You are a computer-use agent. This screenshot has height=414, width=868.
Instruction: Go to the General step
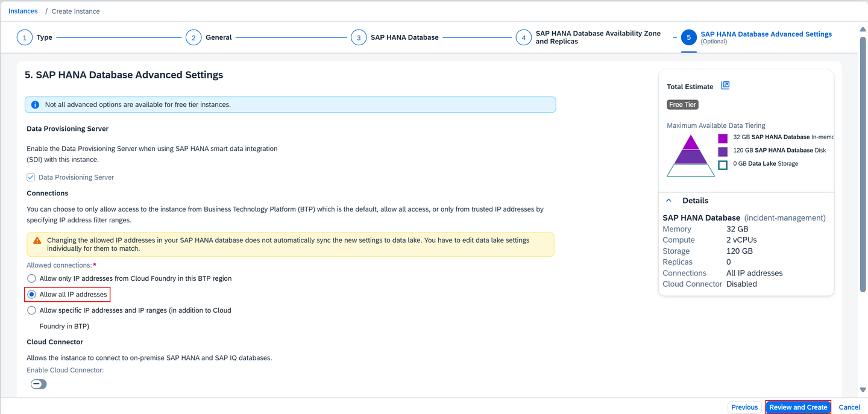pos(218,37)
